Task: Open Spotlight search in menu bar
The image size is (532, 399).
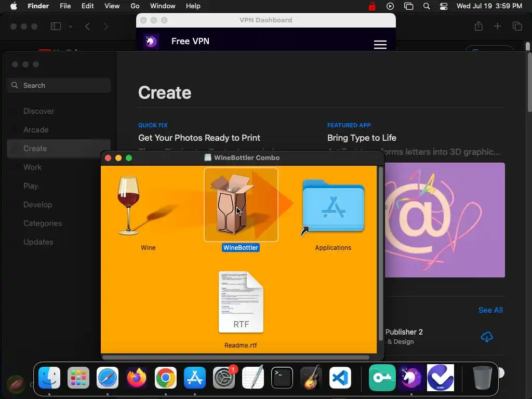Action: pos(427,6)
